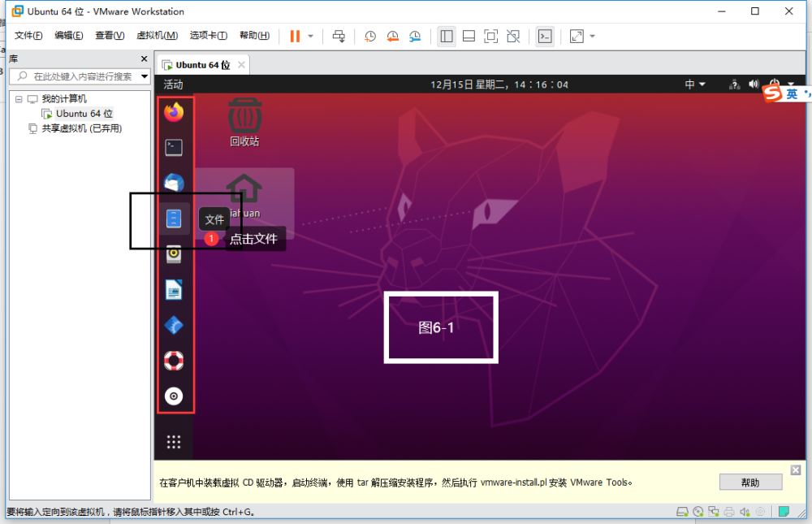The height and width of the screenshot is (524, 812).
Task: Select the 回收站 desktop icon
Action: pyautogui.click(x=244, y=123)
